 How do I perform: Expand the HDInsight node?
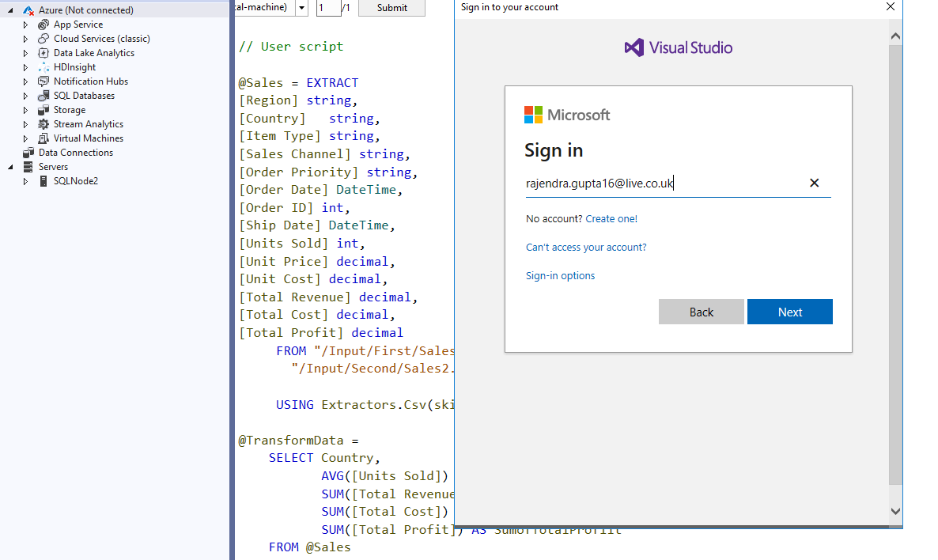point(25,67)
